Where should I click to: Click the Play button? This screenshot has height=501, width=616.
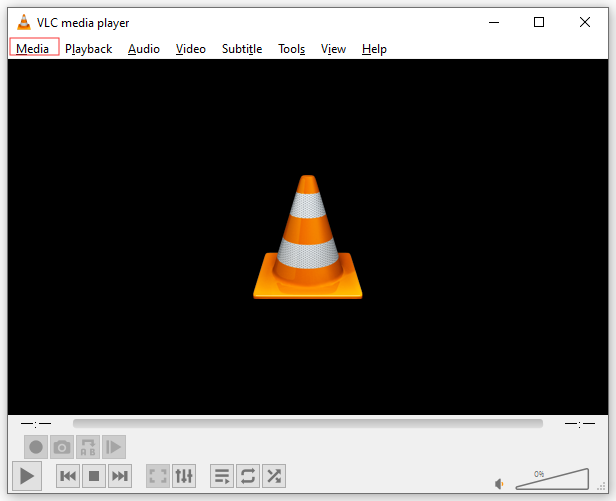[x=27, y=476]
